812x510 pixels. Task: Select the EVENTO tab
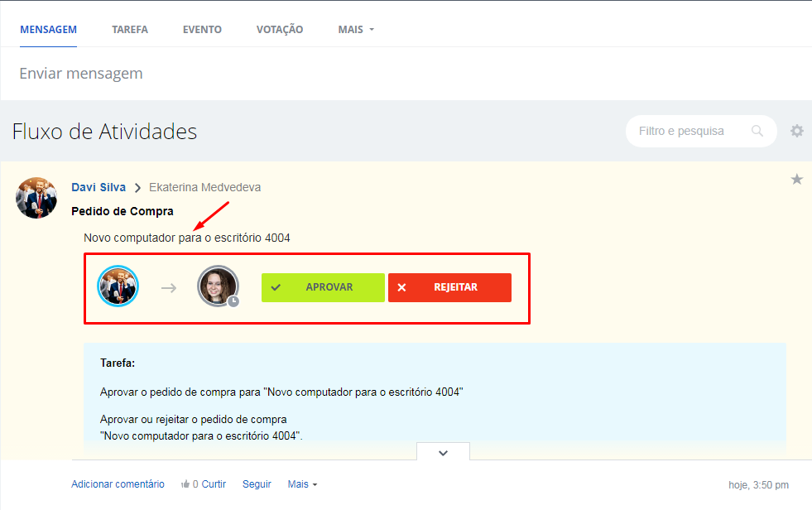[x=202, y=30]
